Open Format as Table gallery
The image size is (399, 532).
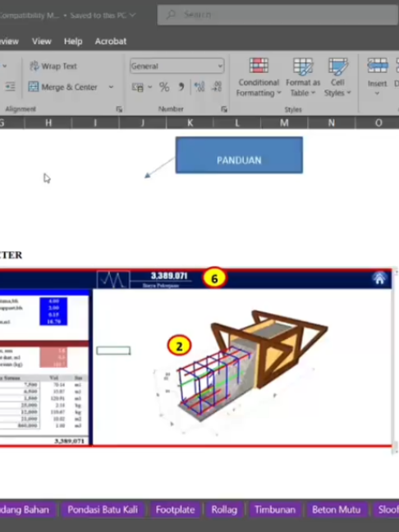point(303,77)
